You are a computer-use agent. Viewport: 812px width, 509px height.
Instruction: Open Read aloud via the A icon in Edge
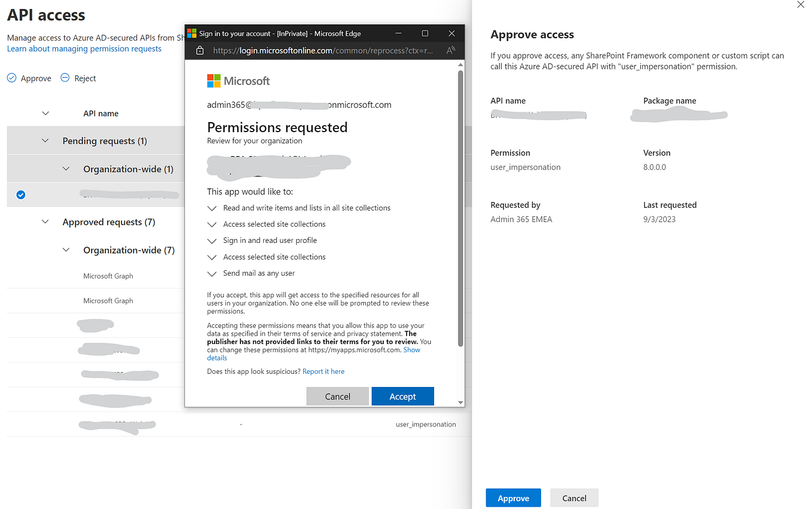tap(450, 50)
